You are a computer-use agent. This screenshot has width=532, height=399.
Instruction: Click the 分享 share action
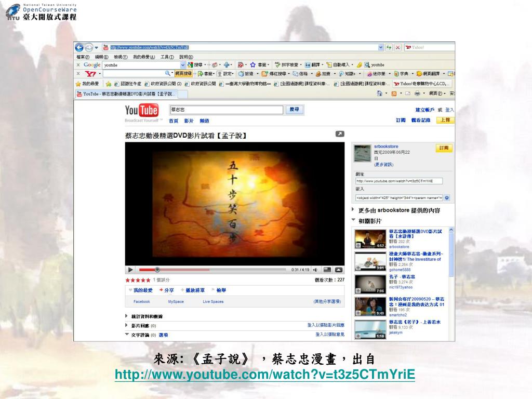click(167, 290)
